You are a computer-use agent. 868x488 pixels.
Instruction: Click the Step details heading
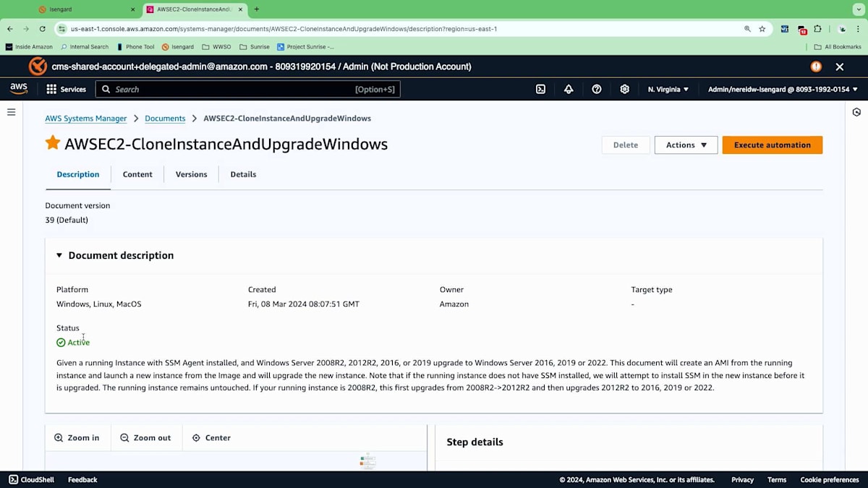(x=475, y=442)
